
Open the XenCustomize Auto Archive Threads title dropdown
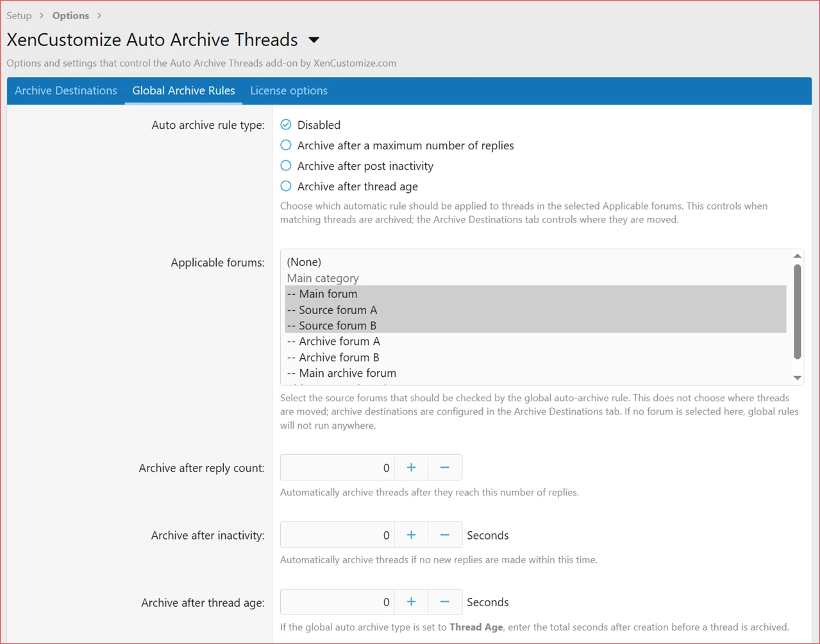tap(314, 40)
